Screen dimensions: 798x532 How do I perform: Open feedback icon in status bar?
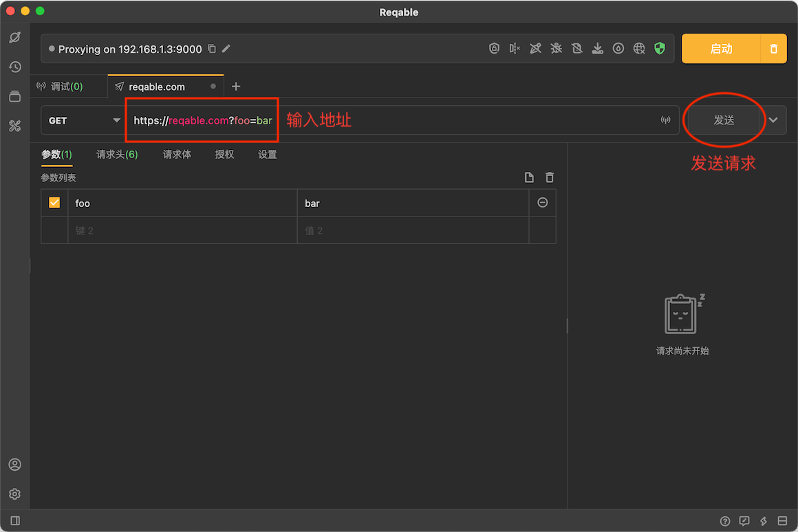pos(744,521)
